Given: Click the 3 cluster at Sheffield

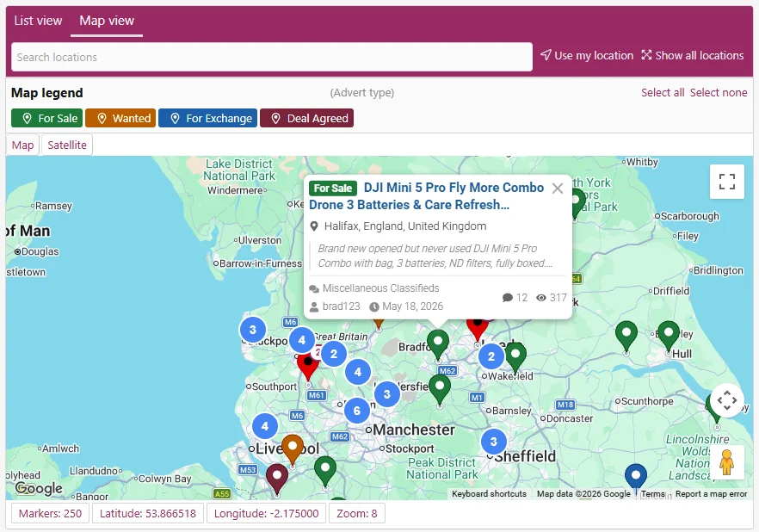Looking at the screenshot, I should click(x=493, y=442).
